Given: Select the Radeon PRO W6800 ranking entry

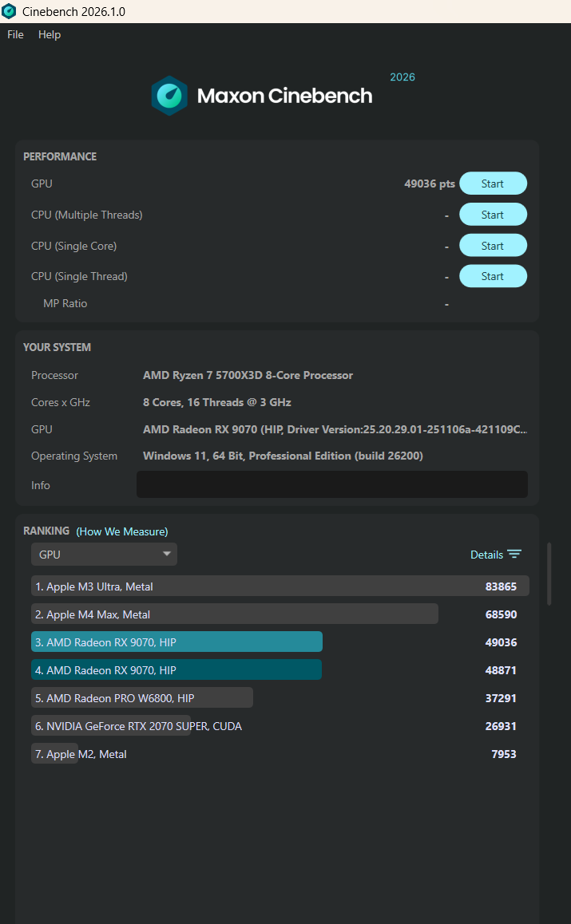Looking at the screenshot, I should coord(142,698).
